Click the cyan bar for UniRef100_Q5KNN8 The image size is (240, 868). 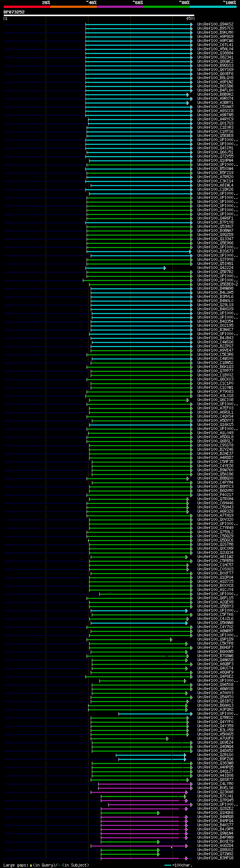point(139,623)
